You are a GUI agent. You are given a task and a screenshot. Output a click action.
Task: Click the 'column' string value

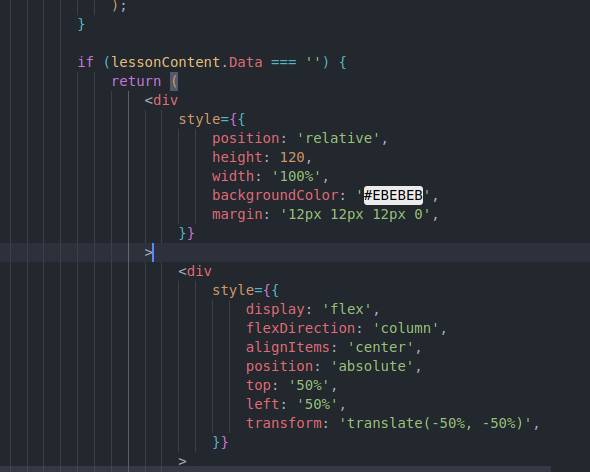coord(405,328)
